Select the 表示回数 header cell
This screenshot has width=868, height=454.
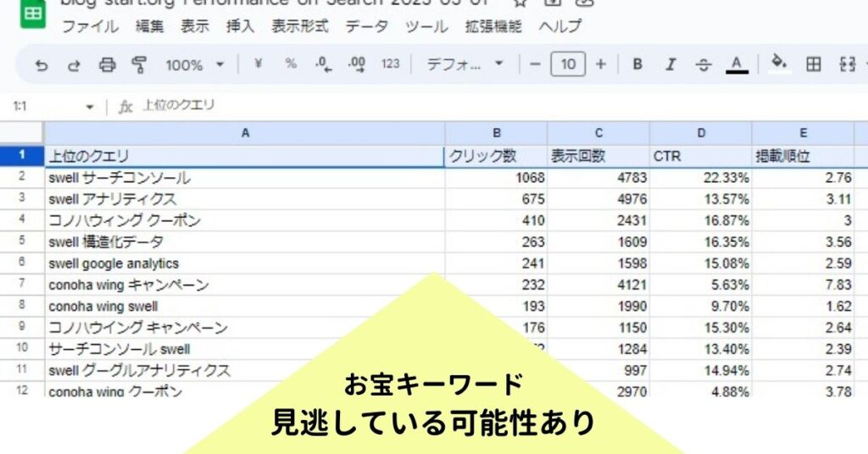click(598, 156)
